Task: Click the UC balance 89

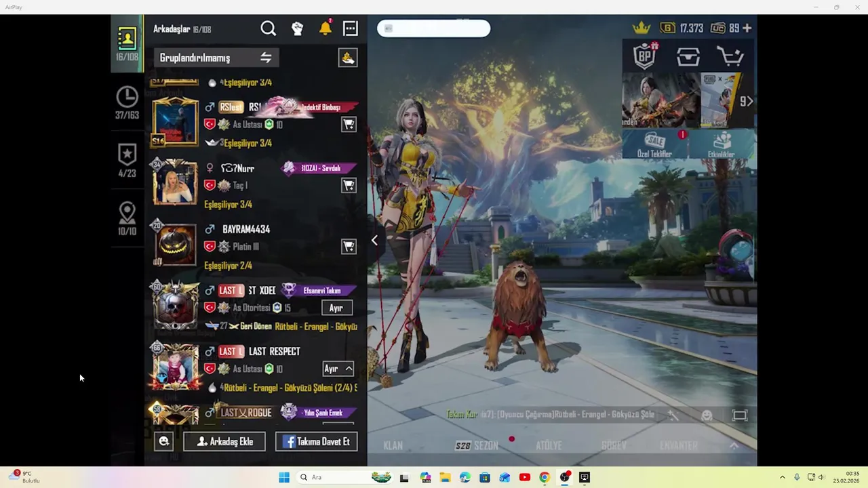Action: pos(725,28)
